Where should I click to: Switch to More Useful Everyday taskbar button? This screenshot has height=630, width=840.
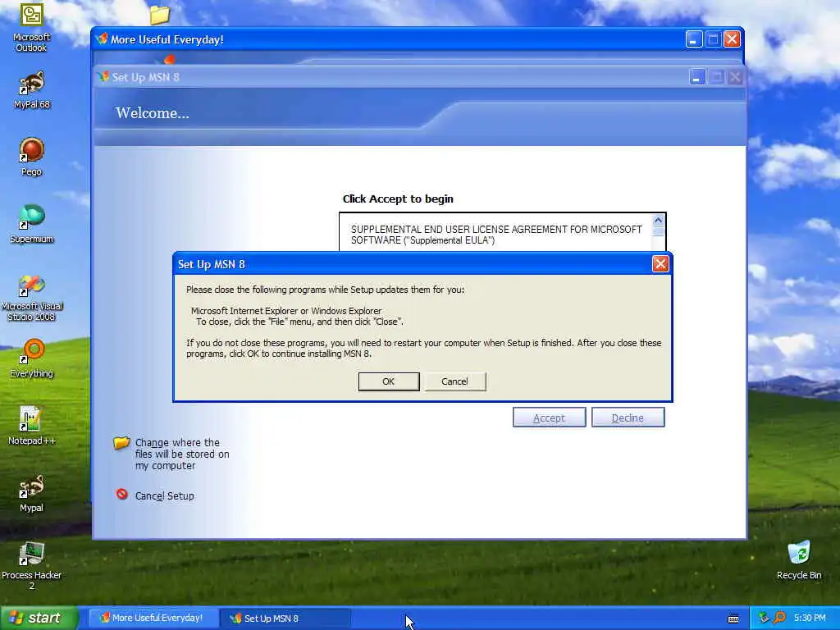point(152,618)
